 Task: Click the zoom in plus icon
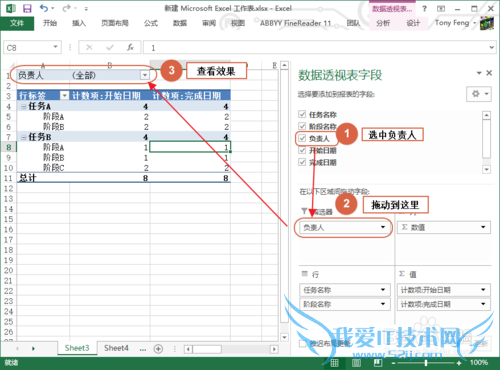(459, 363)
